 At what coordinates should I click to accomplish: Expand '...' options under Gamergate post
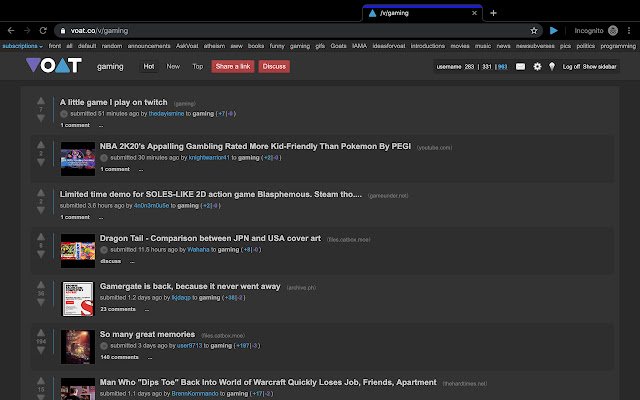147,309
